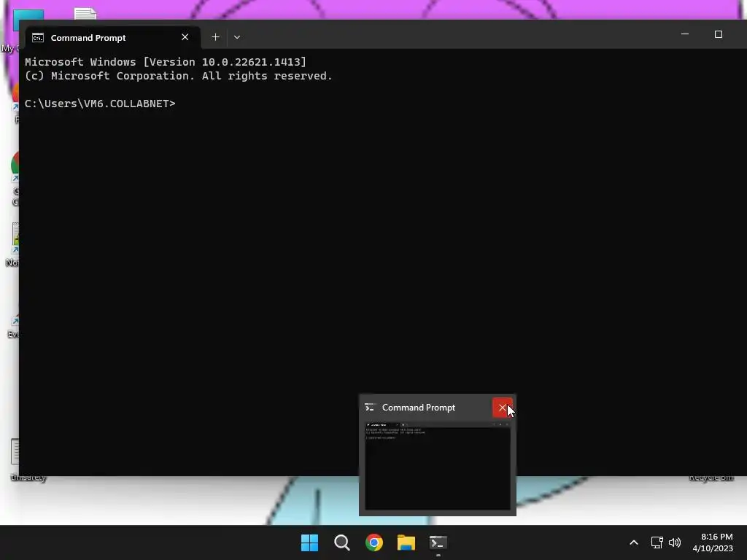Open taskbar Search
The width and height of the screenshot is (747, 560).
click(342, 542)
